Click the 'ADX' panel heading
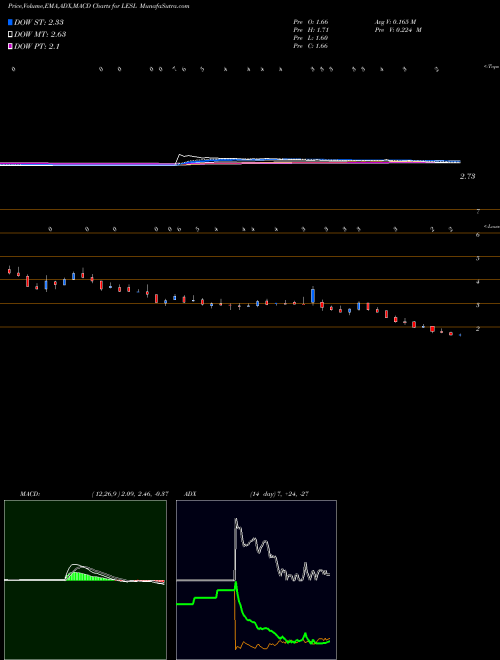 (190, 494)
